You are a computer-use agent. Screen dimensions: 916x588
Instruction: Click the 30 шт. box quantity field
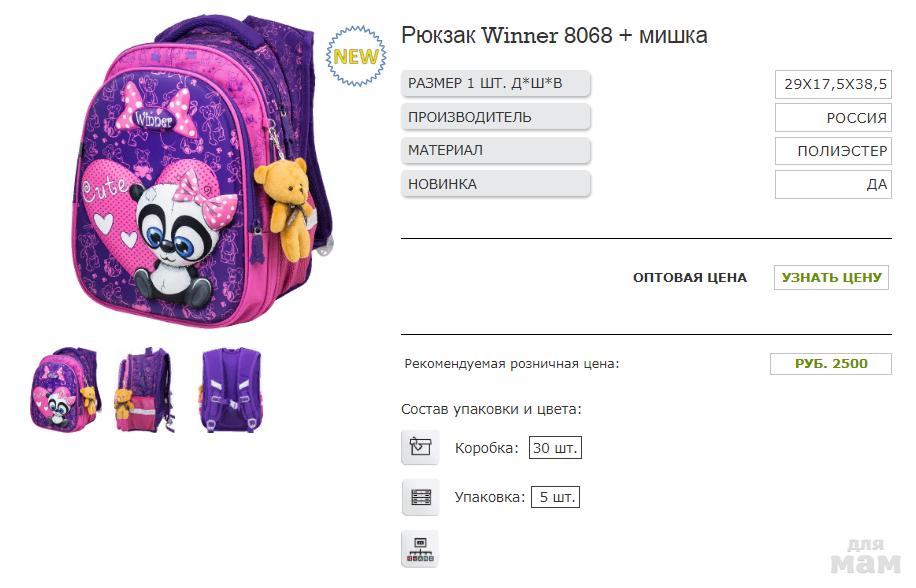tap(555, 448)
